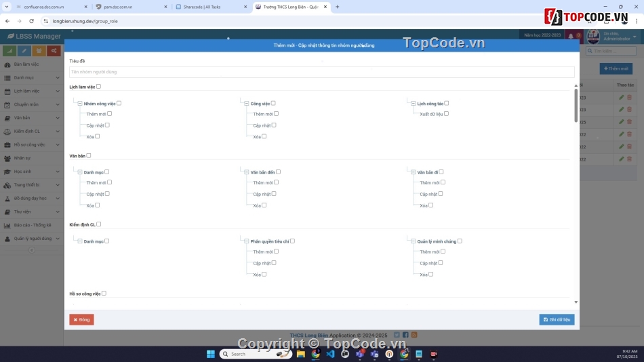This screenshot has height=362, width=644.
Task: Click the Nhân sự sidebar icon
Action: pos(7,158)
